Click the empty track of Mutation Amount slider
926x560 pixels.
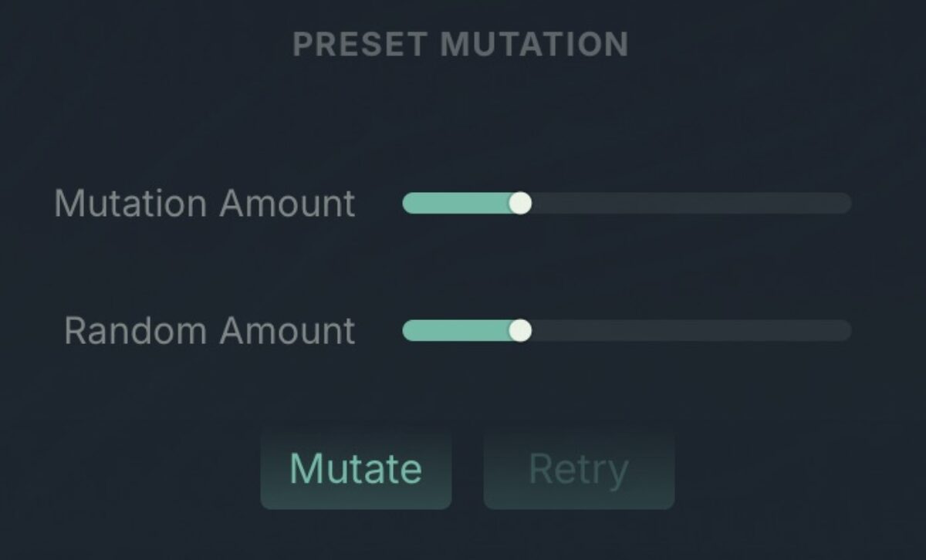(687, 204)
